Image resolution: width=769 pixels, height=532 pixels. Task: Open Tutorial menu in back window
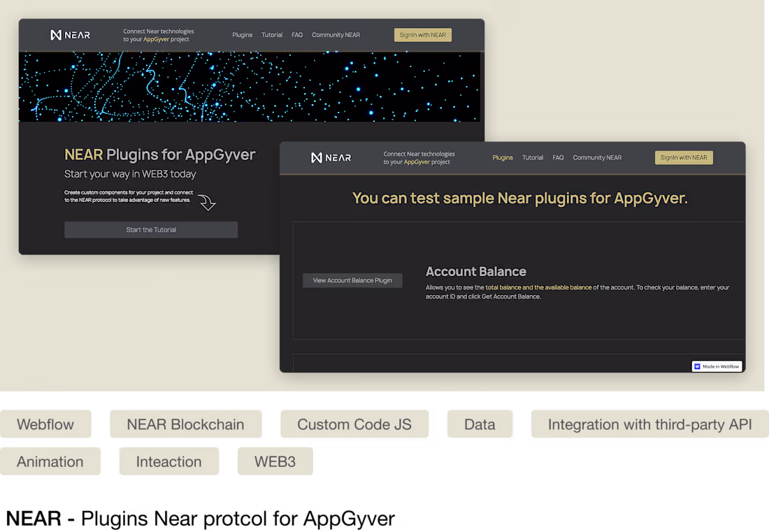point(272,35)
